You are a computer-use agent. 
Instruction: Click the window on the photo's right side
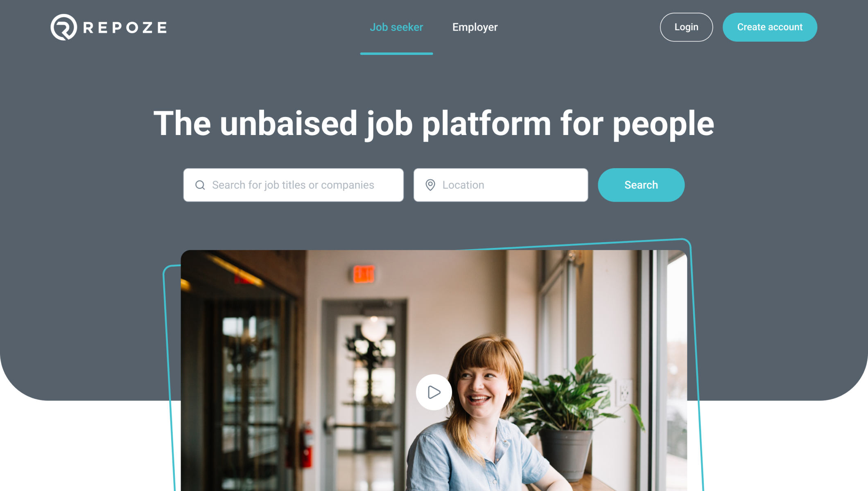[x=676, y=368]
